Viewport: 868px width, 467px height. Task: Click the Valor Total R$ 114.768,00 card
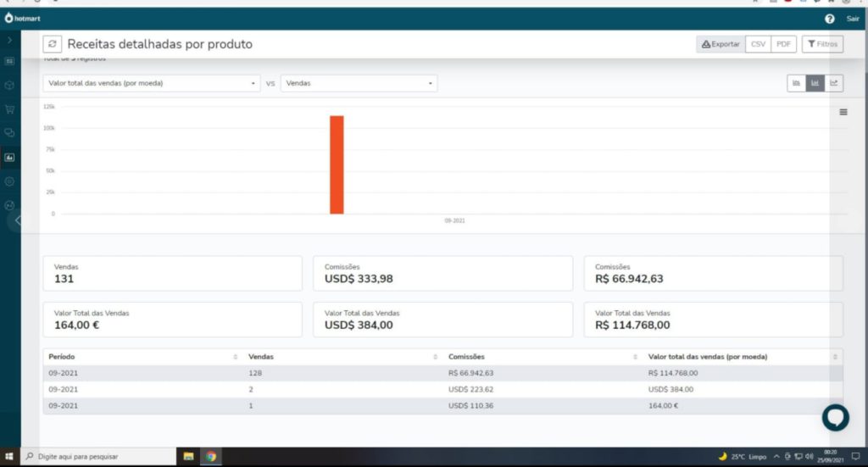coord(714,320)
